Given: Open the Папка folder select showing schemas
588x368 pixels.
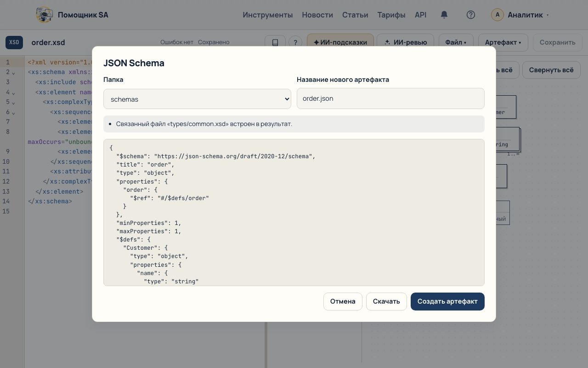Looking at the screenshot, I should pyautogui.click(x=197, y=99).
